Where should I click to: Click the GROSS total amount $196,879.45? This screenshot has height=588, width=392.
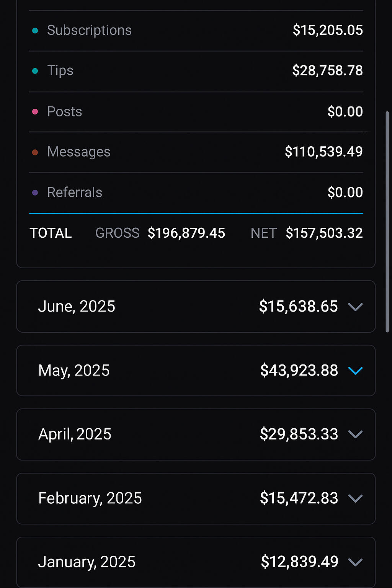[x=186, y=233]
